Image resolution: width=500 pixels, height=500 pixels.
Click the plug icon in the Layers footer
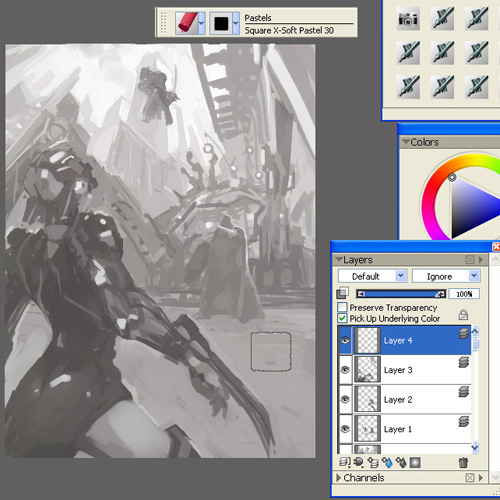[x=359, y=463]
